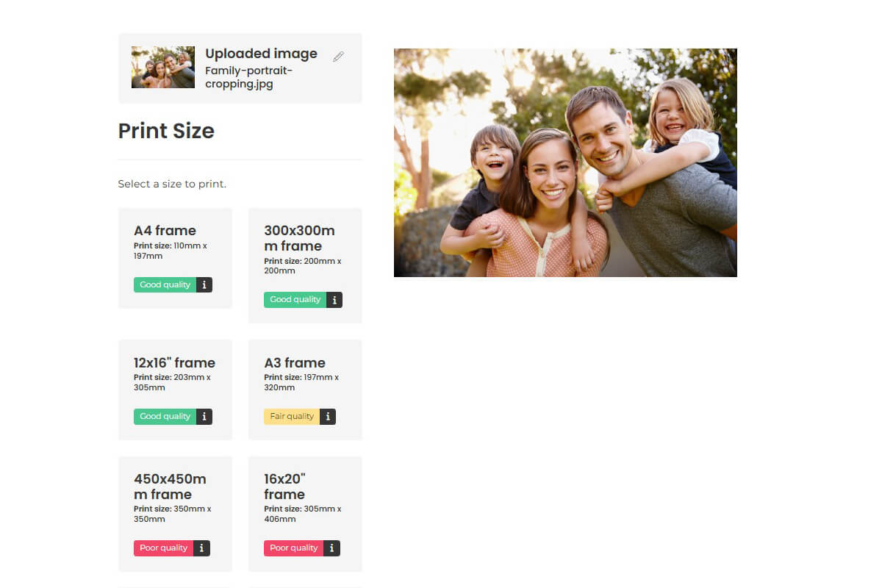Screen dimensions: 882x588
Task: Click print size text '110mm x 197mm'
Action: click(172, 251)
